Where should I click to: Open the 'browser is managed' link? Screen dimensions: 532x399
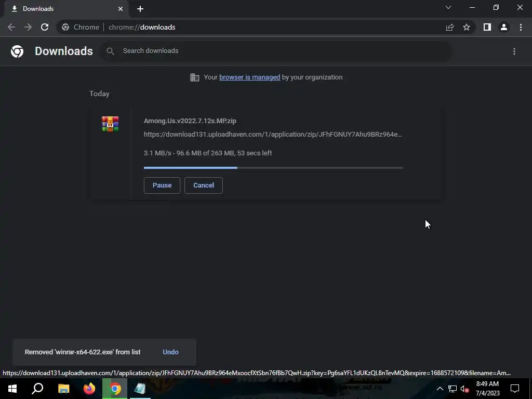coord(250,77)
